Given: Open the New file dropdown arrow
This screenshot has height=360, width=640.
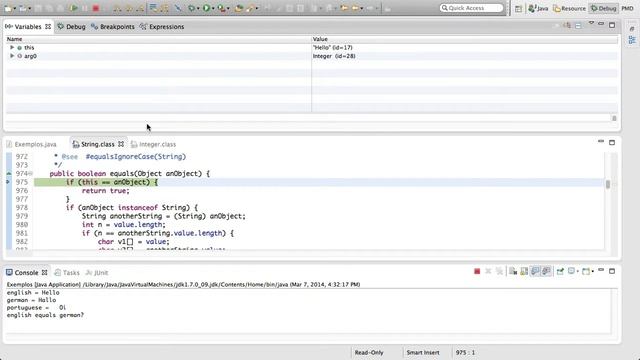Looking at the screenshot, I should click(x=15, y=9).
